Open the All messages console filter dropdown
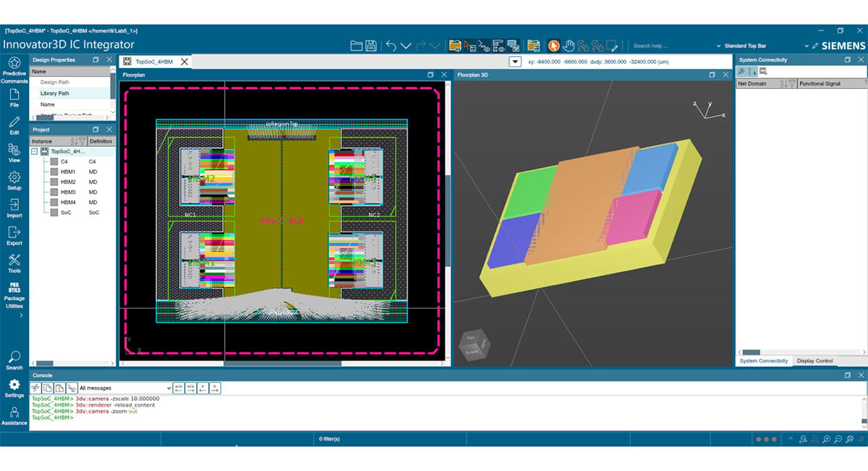The image size is (868, 471). point(125,389)
